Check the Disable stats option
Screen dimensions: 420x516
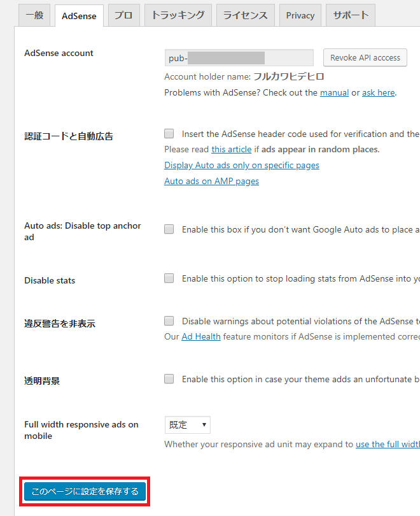coord(169,278)
